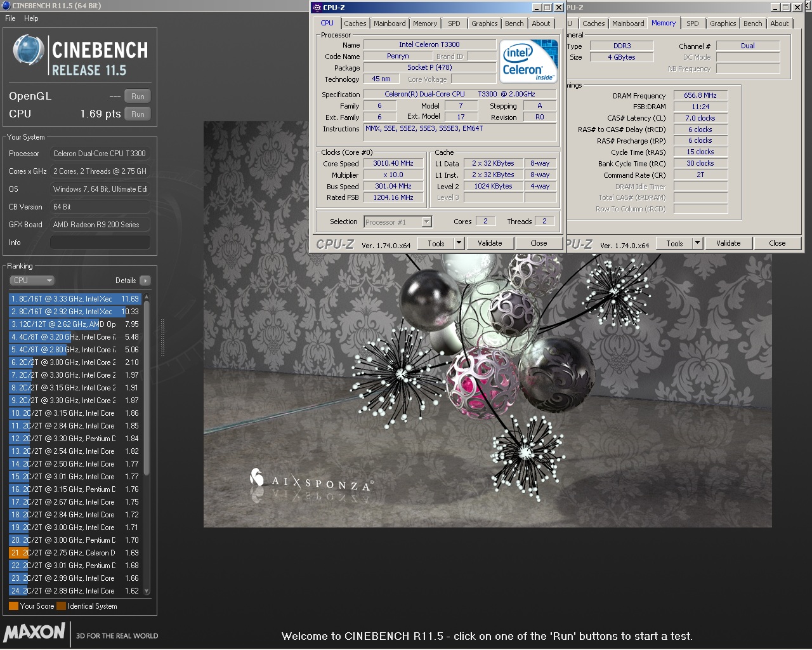Click the CPU-Z title bar app icon
812x650 pixels.
pyautogui.click(x=317, y=8)
